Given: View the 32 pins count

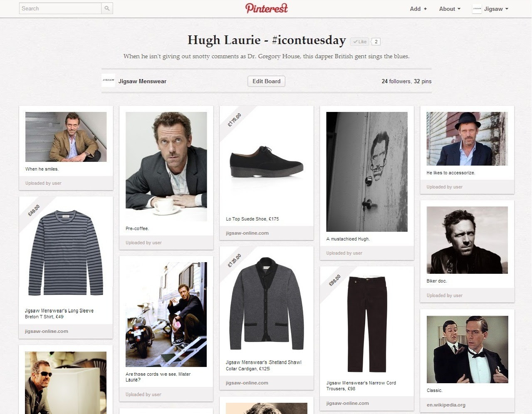Looking at the screenshot, I should (x=423, y=82).
